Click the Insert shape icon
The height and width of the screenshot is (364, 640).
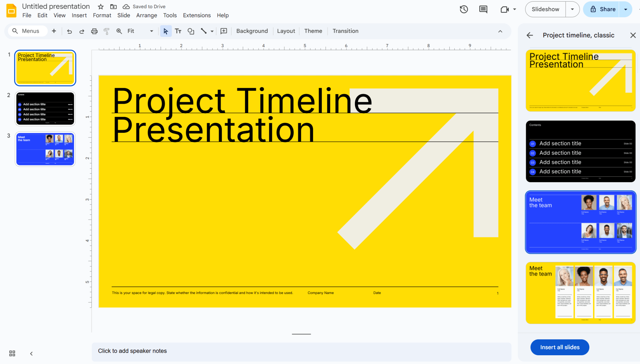[x=191, y=31]
